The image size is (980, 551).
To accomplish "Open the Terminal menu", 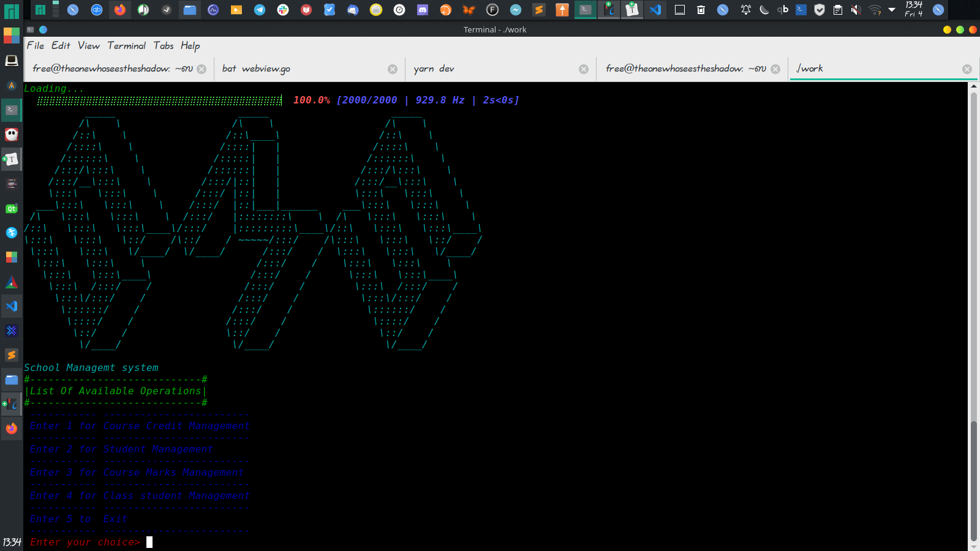I will (126, 46).
